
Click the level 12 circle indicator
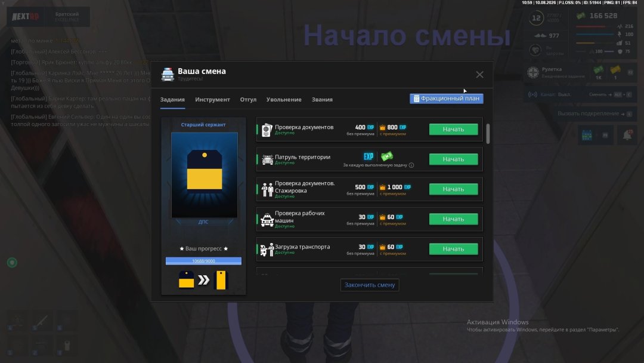[537, 18]
